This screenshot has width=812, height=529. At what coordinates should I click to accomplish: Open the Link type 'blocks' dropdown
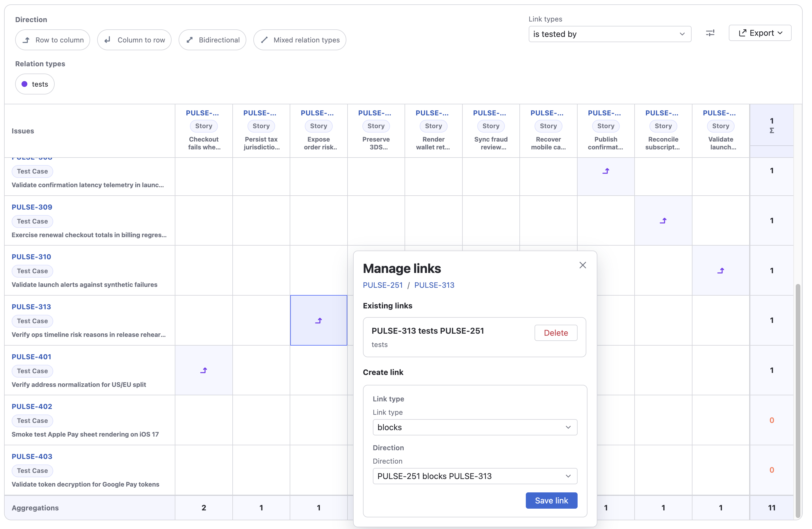pos(475,427)
